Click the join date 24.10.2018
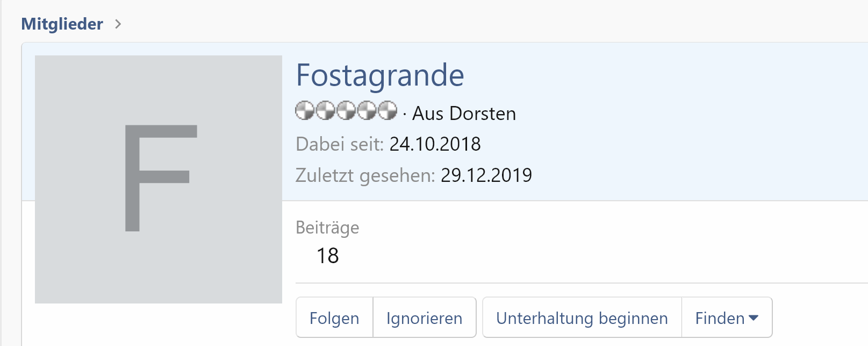Image resolution: width=868 pixels, height=346 pixels. coord(435,144)
